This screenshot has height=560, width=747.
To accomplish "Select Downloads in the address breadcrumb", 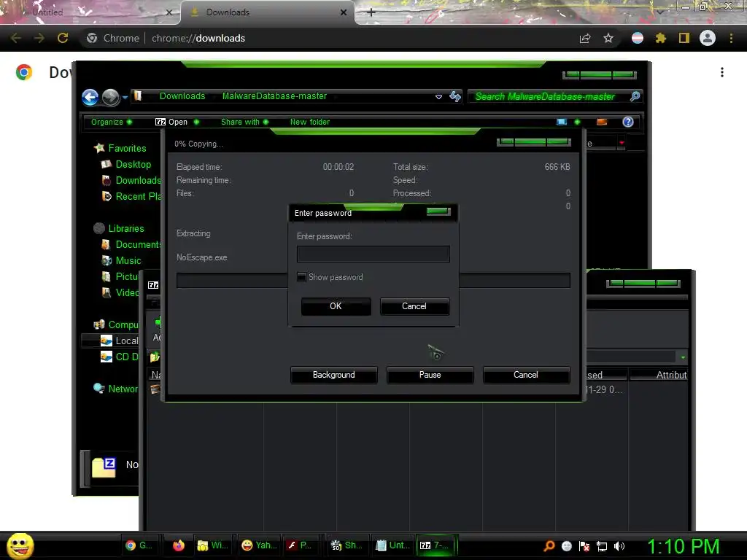I will 182,96.
